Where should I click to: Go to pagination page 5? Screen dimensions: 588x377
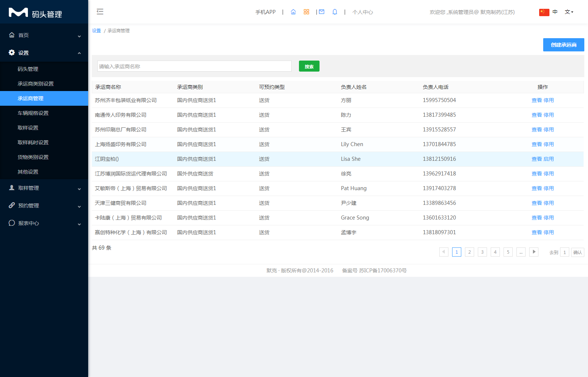(x=508, y=252)
